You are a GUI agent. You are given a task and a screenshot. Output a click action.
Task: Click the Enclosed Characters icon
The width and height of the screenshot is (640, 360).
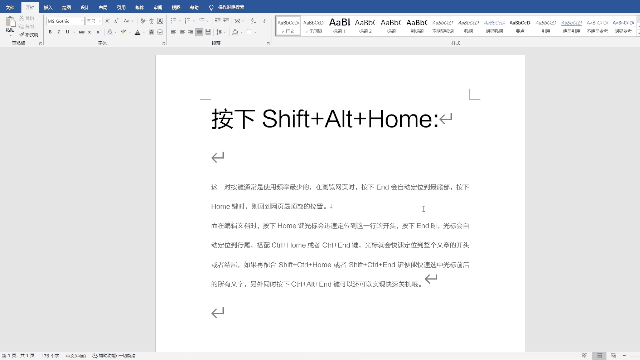tap(160, 32)
